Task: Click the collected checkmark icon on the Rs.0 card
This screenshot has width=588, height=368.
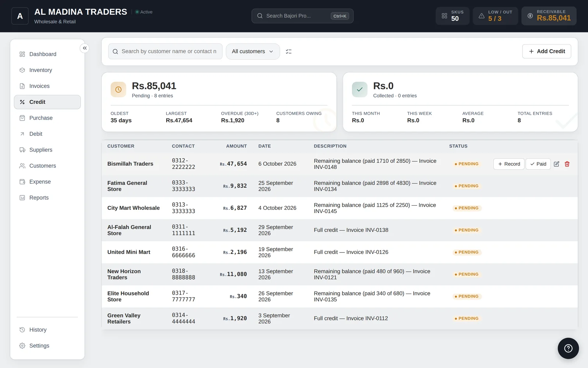Action: (x=359, y=89)
